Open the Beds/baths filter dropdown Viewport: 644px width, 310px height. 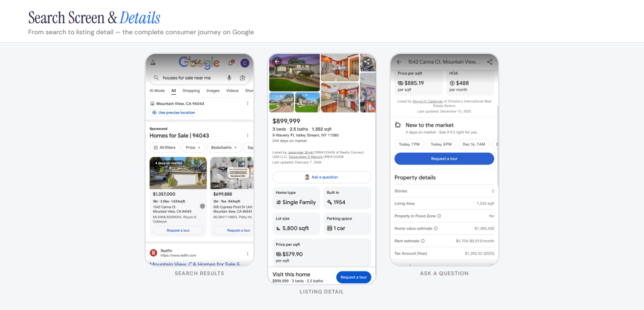tap(223, 147)
